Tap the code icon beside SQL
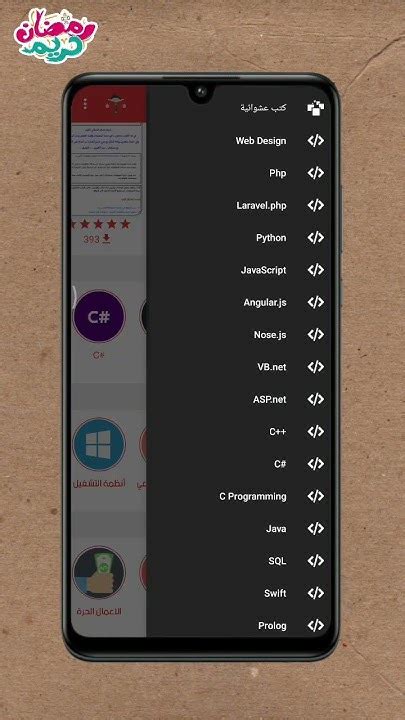The height and width of the screenshot is (720, 405). coord(315,561)
